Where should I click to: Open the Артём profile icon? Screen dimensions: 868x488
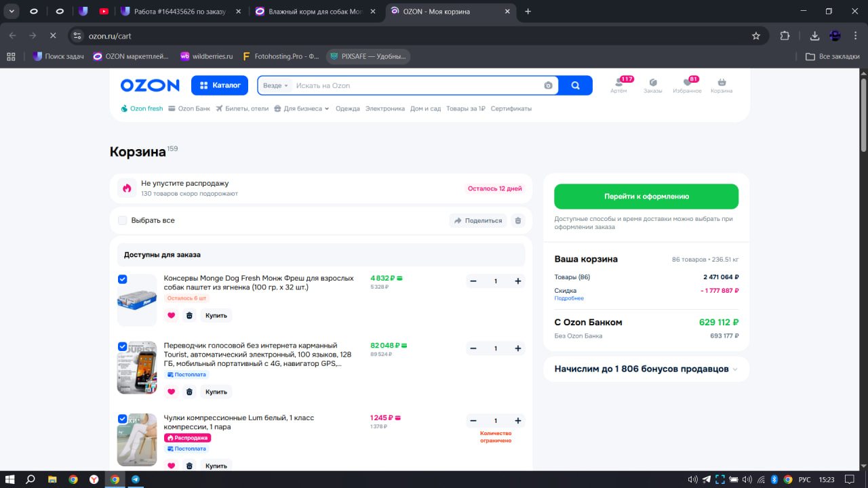(618, 85)
